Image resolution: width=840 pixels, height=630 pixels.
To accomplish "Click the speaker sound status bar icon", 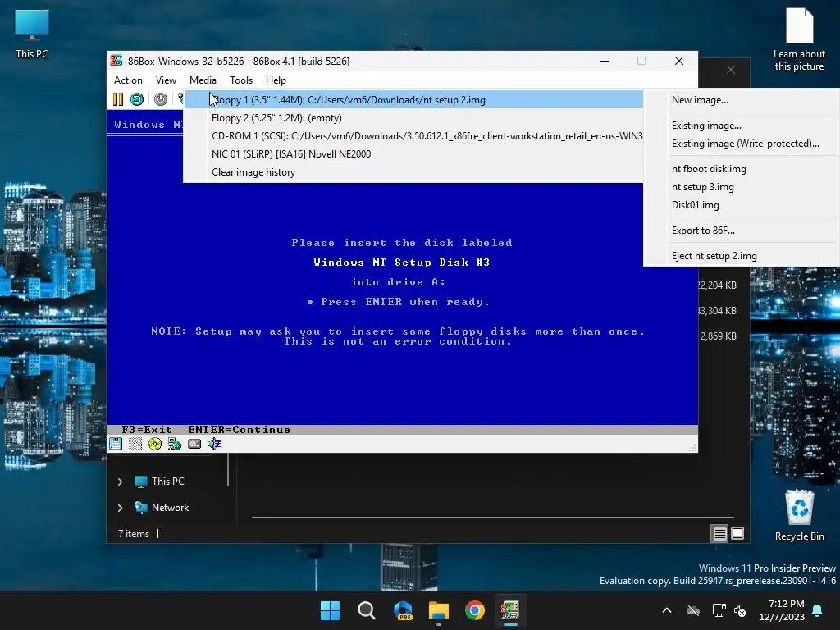I will (x=214, y=444).
